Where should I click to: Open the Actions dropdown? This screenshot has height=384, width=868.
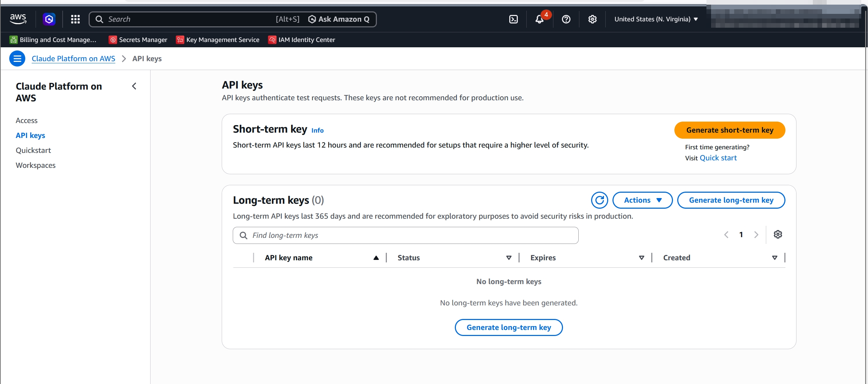[x=642, y=200]
